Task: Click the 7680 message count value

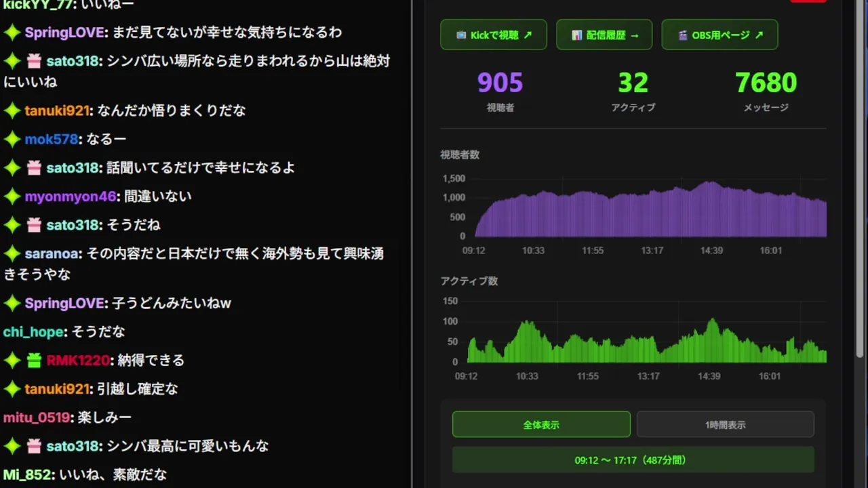Action: pyautogui.click(x=766, y=83)
